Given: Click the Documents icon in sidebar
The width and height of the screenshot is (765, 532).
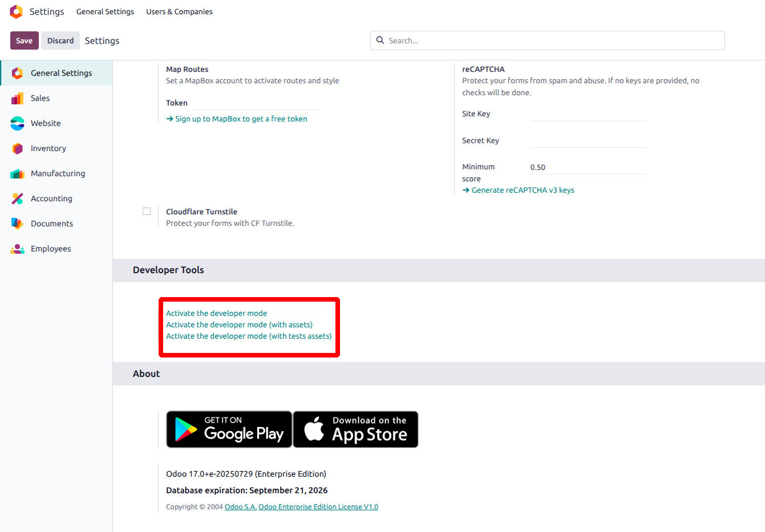Looking at the screenshot, I should tap(17, 224).
